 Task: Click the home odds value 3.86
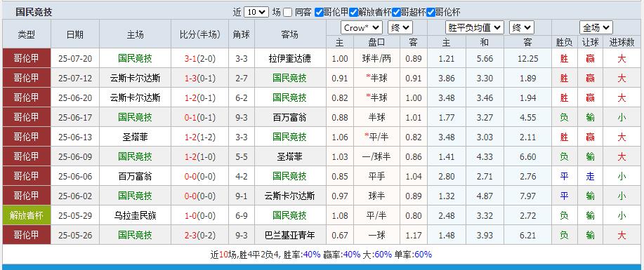pyautogui.click(x=447, y=78)
